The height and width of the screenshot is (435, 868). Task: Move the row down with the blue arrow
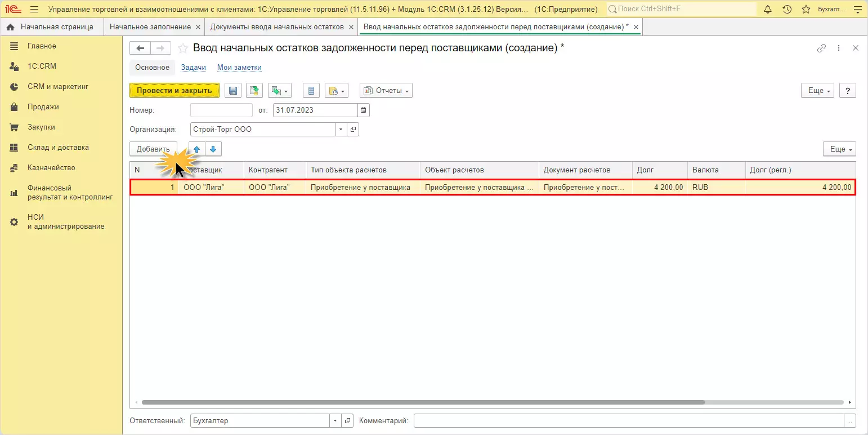click(213, 149)
